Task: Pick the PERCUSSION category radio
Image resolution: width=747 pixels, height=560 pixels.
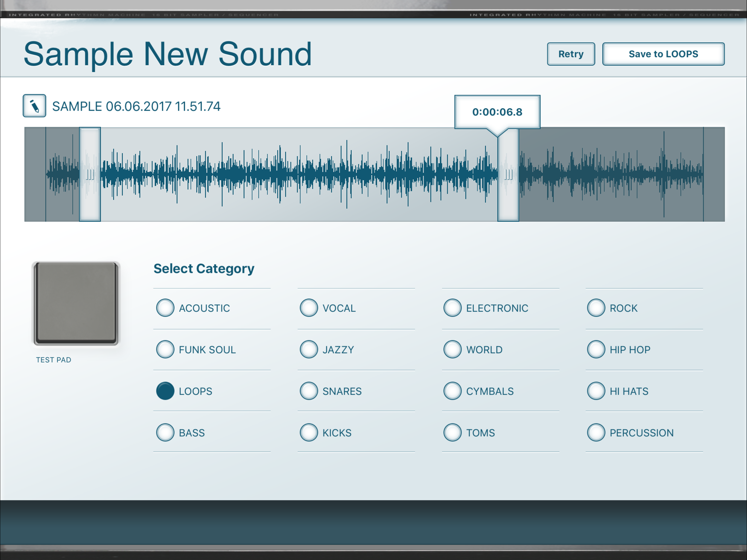Action: click(x=596, y=433)
